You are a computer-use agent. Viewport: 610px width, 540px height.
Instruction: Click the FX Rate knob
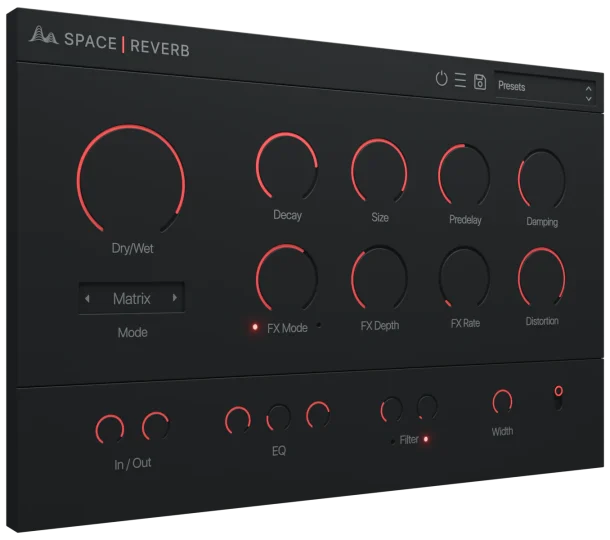coord(464,277)
